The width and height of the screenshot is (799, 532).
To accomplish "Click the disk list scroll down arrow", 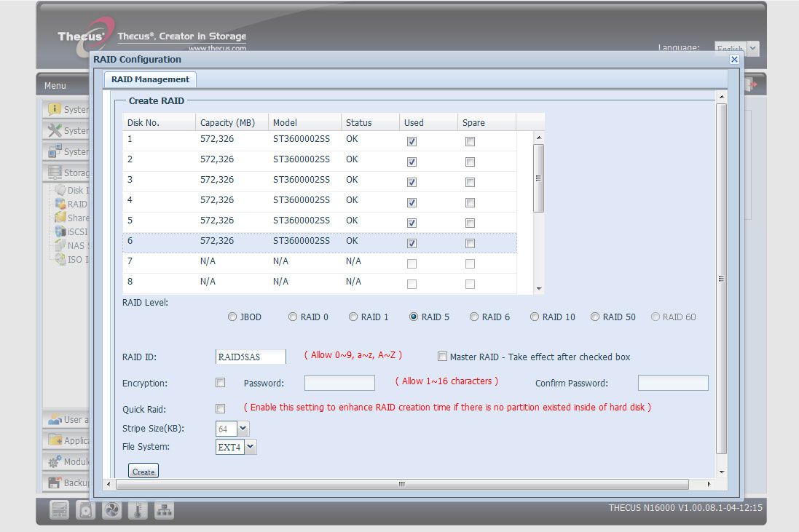I will (x=538, y=289).
